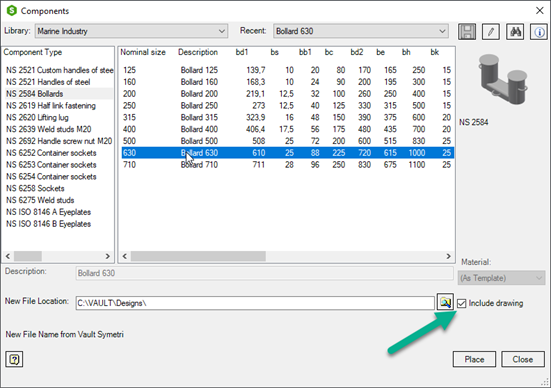The image size is (551, 388).
Task: Select the Bollard 500 row
Action: click(x=287, y=141)
